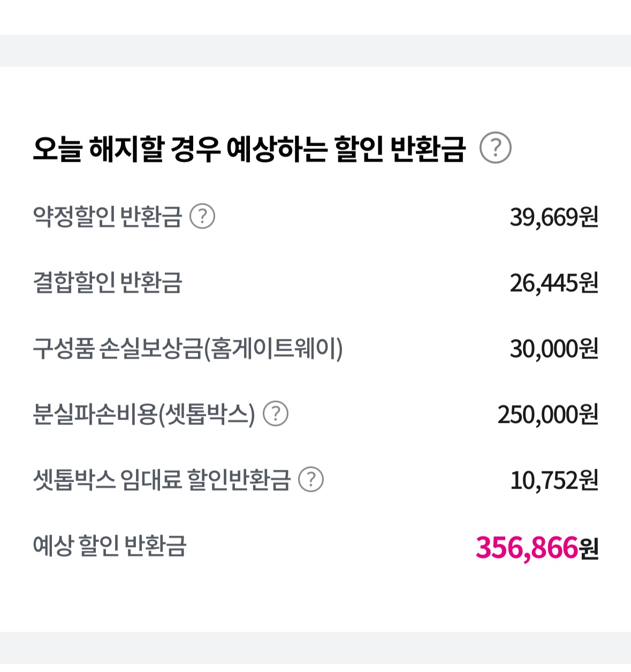Tap 분실파손비용(셋톱박스) label text
The image size is (631, 672).
tap(144, 414)
